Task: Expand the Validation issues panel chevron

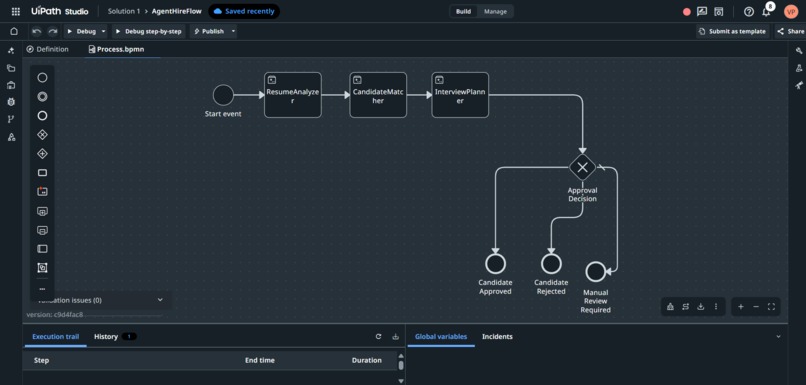Action: [160, 300]
